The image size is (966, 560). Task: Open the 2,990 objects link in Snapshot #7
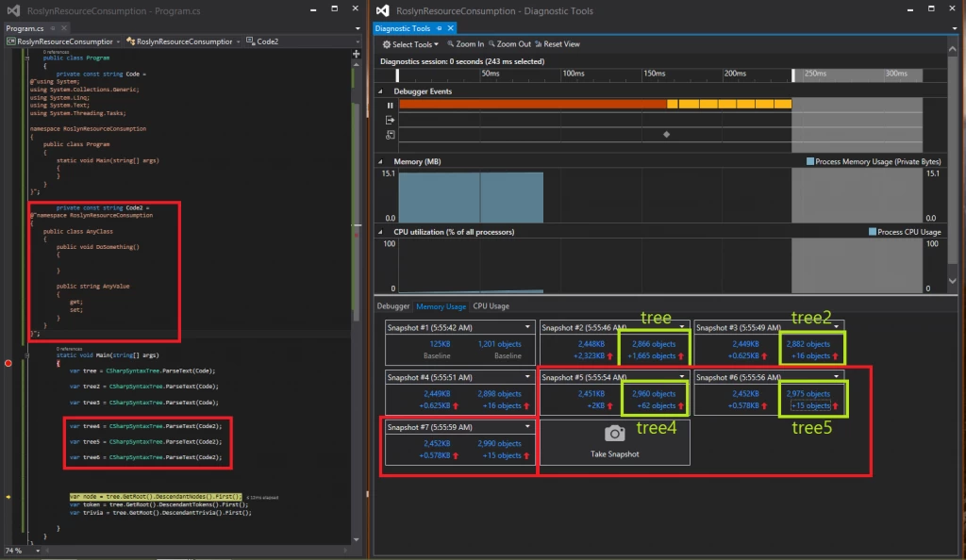[500, 443]
